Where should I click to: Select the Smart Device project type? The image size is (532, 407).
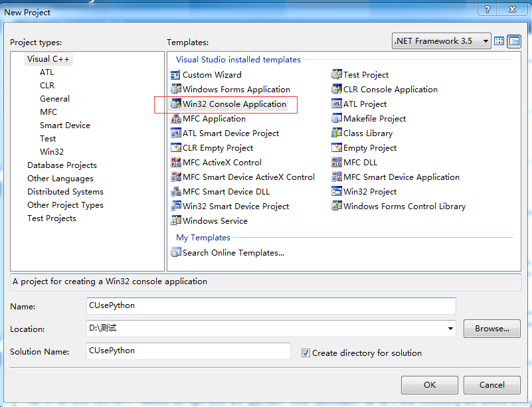click(65, 125)
